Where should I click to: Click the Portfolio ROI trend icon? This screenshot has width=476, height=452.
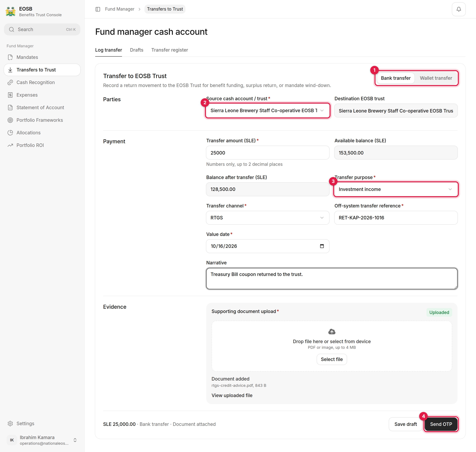[10, 145]
